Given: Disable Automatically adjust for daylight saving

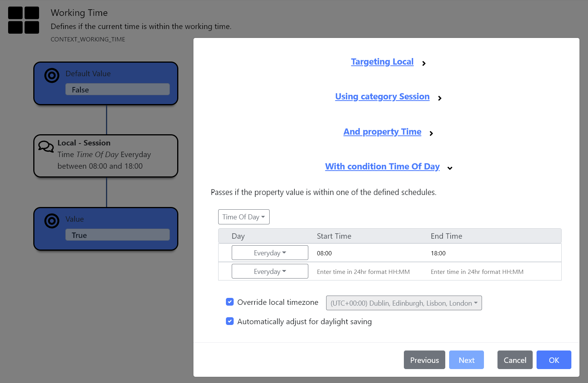Looking at the screenshot, I should 230,321.
